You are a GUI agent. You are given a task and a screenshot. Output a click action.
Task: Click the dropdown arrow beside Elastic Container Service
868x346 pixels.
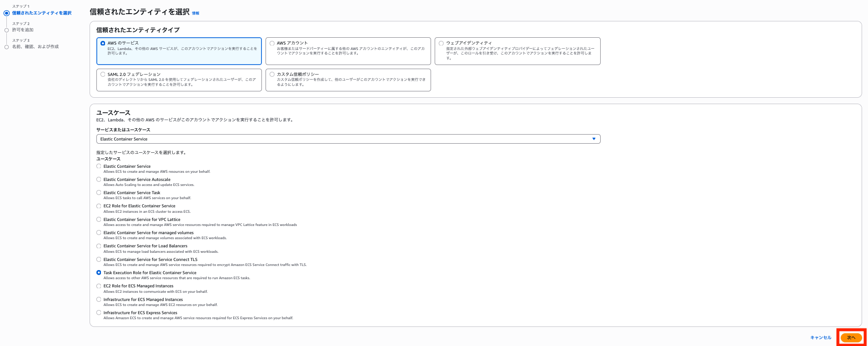(593, 139)
